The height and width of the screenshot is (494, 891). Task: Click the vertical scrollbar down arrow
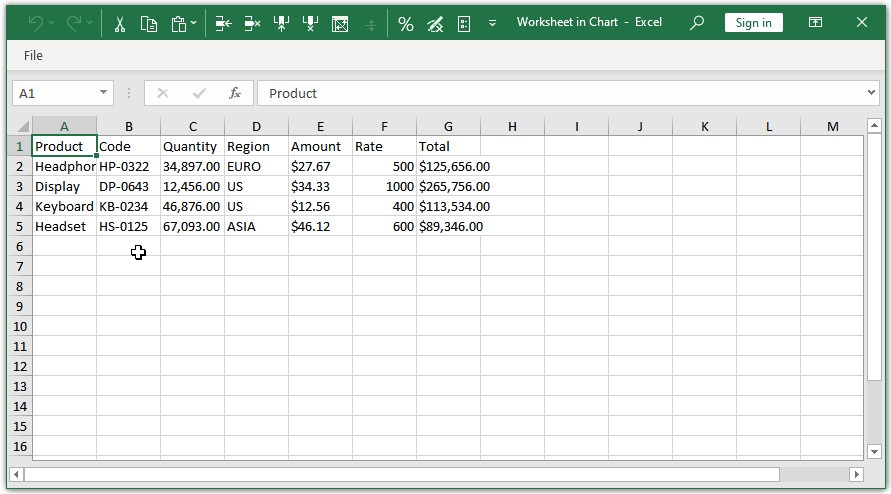(874, 452)
